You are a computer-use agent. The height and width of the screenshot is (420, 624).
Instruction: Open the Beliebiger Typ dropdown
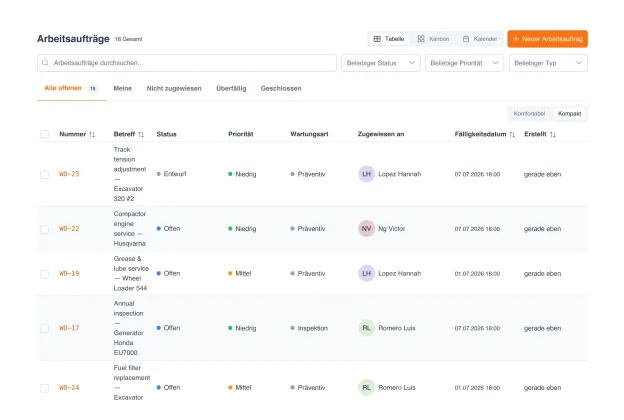(548, 63)
